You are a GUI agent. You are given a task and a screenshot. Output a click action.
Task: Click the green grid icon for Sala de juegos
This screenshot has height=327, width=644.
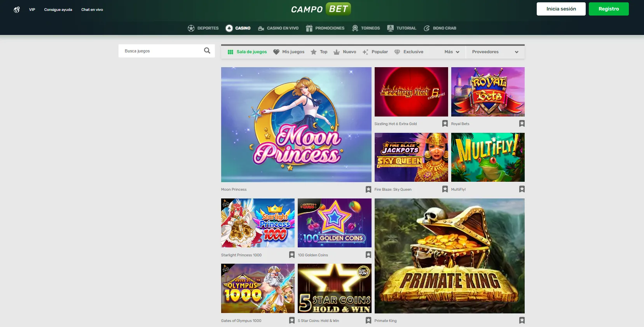[230, 52]
